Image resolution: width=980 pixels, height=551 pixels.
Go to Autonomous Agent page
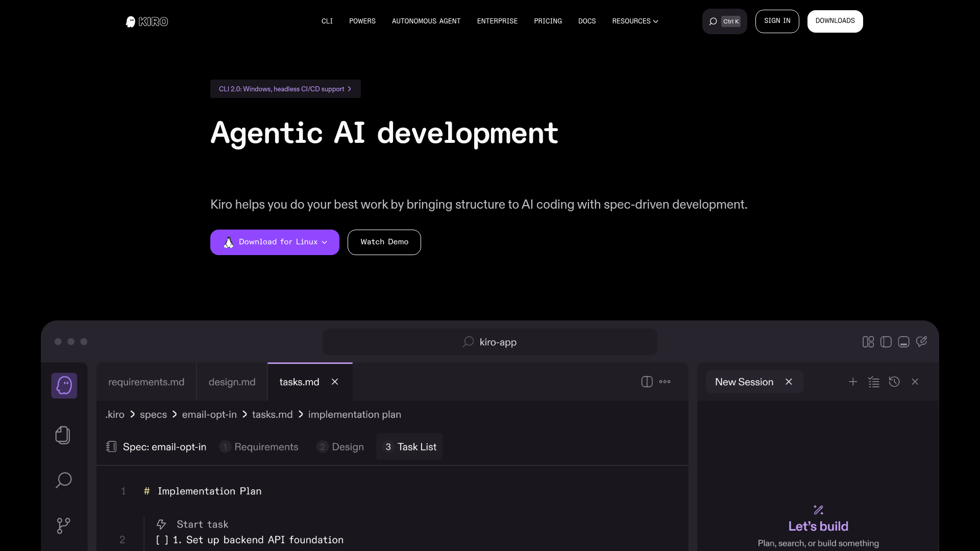426,21
